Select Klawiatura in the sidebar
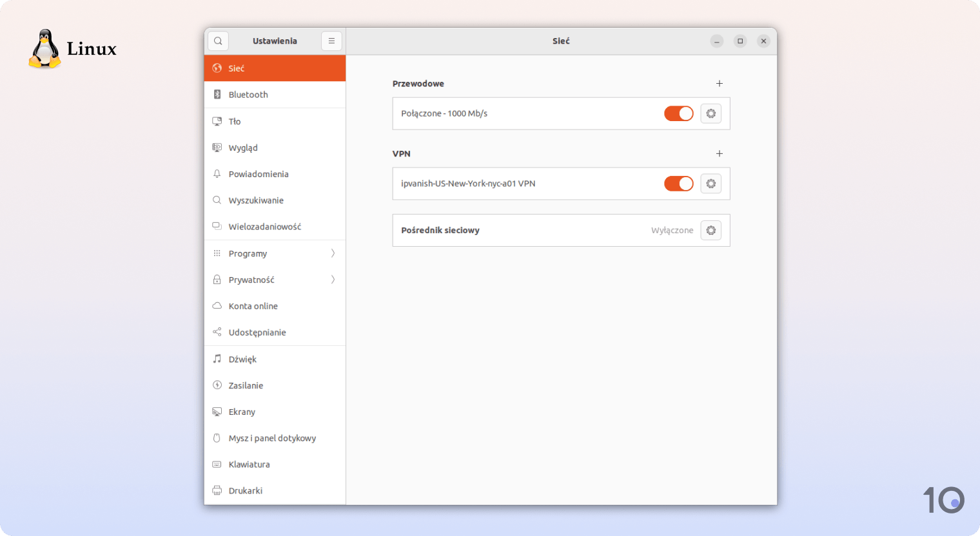 click(x=275, y=464)
